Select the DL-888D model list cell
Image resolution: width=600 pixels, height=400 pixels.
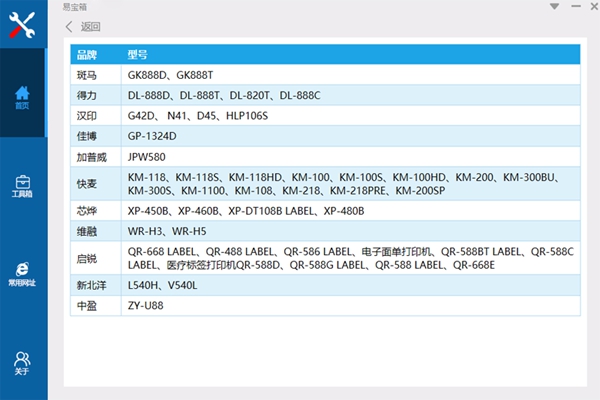tap(351, 95)
